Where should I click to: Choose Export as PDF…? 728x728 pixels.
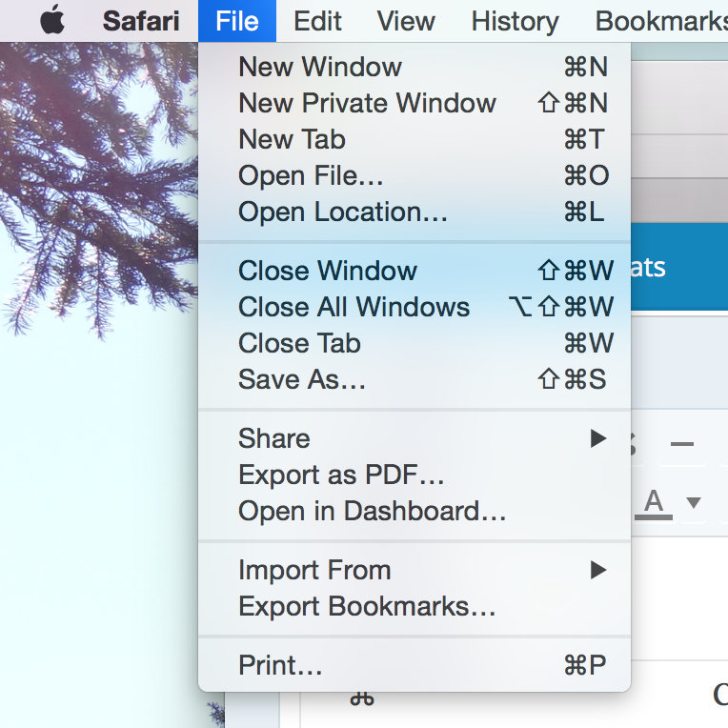click(x=341, y=475)
